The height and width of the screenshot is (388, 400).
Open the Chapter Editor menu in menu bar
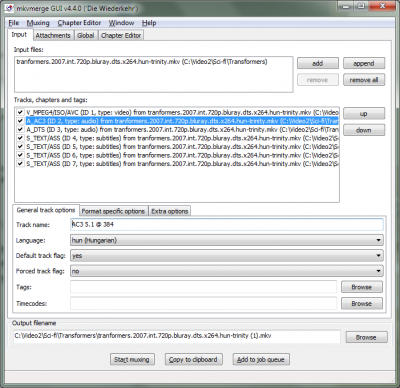pos(79,23)
